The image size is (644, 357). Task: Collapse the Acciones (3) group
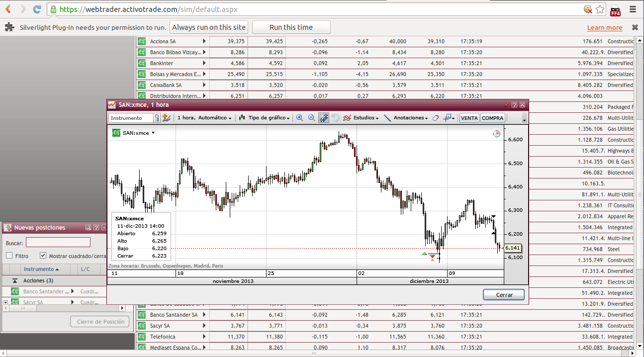15,281
